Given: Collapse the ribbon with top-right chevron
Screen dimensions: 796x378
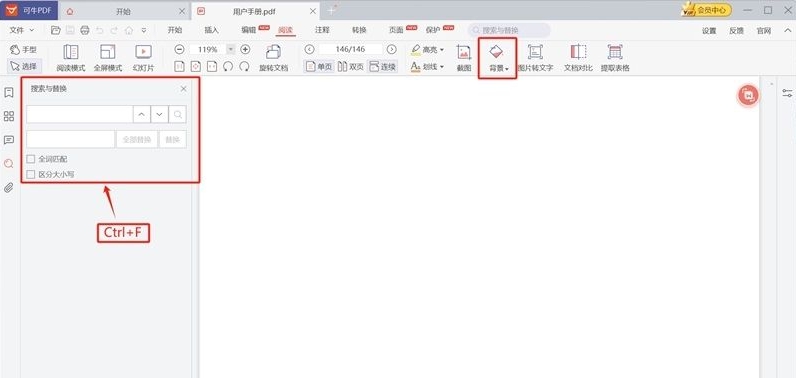Looking at the screenshot, I should [786, 30].
